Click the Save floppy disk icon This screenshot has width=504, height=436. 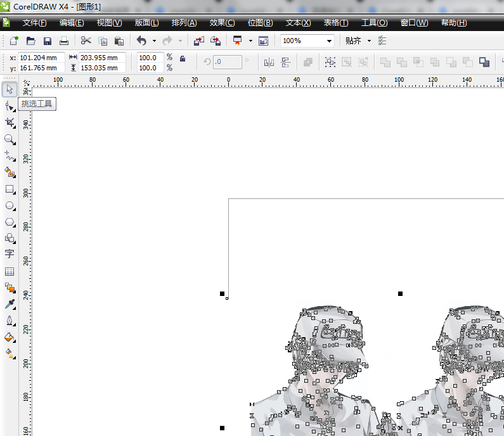pyautogui.click(x=47, y=41)
